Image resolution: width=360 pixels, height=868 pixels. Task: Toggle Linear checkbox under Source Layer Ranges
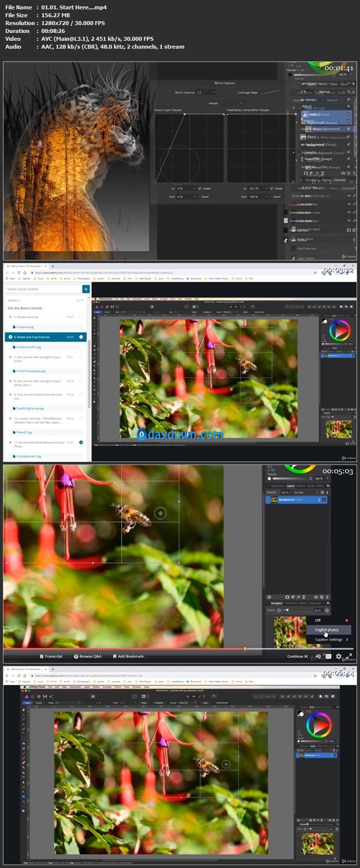click(x=200, y=188)
